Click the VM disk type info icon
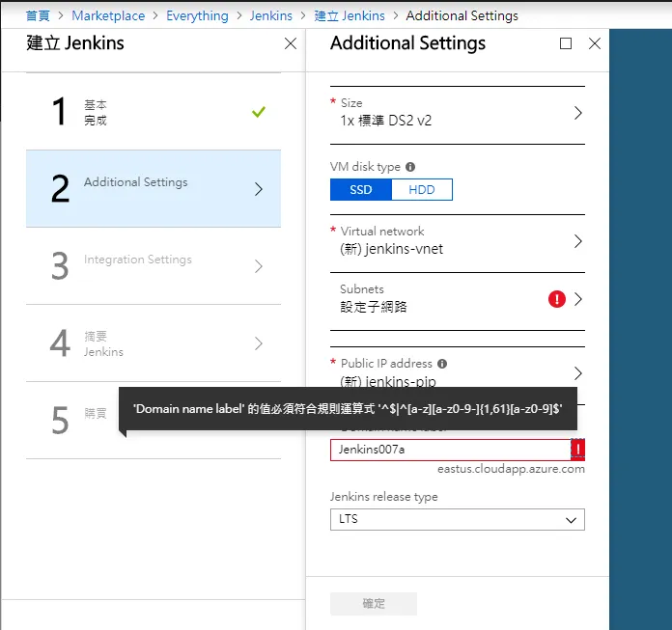 click(410, 167)
